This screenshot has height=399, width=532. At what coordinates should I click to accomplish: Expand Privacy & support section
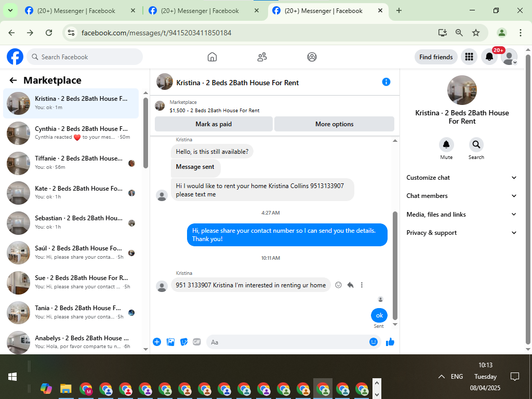(x=461, y=233)
